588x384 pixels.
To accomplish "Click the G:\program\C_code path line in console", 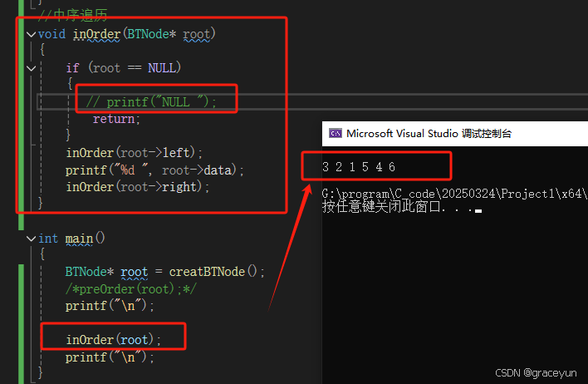I will click(x=454, y=194).
